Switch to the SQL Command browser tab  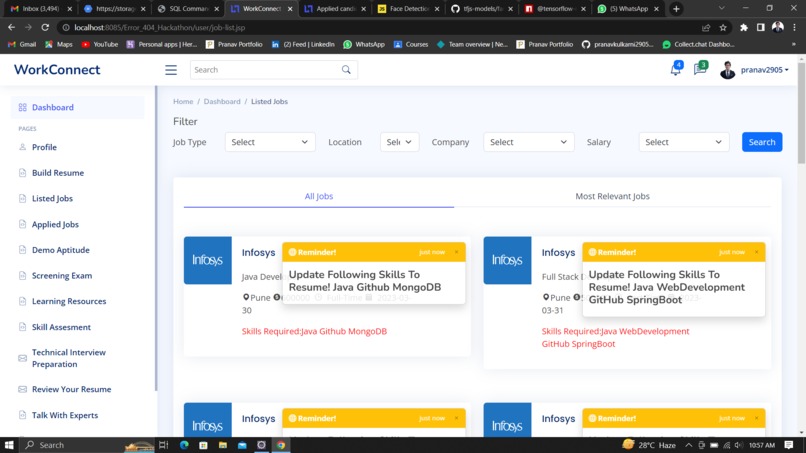188,9
